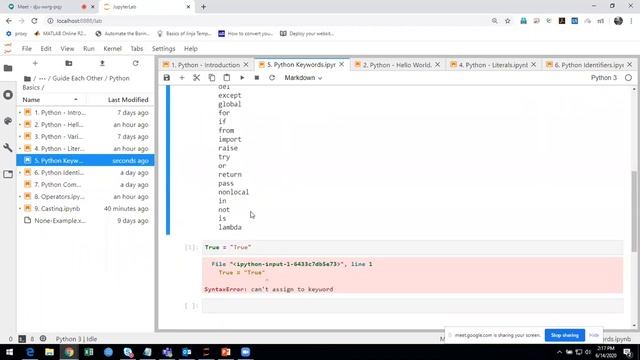Viewport: 640px width, 360px height.
Task: Select file 3. Python - Vari... in browser
Action: (85, 136)
